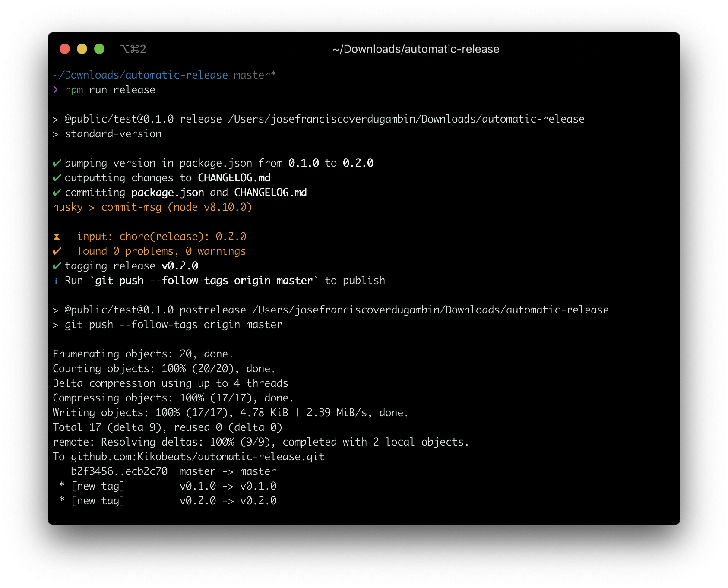The height and width of the screenshot is (588, 728).
Task: Click the 'Compressing objects: 100% (17/17)' line
Action: click(x=173, y=398)
